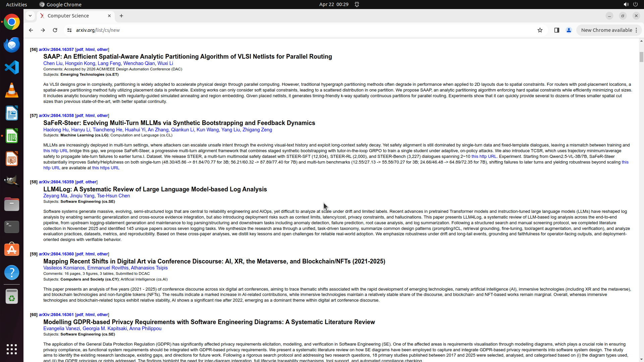Expand the tab search dropdown

click(30, 16)
